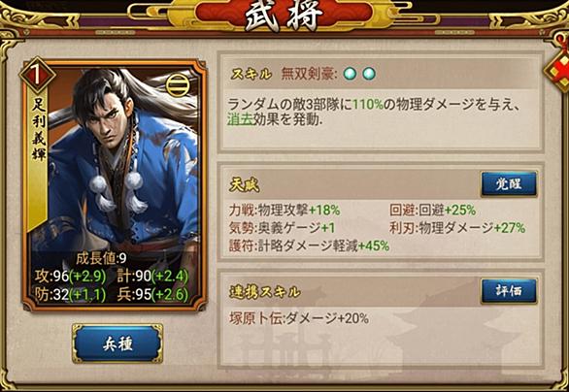
Task: Select the 武将 title header
Action: [x=284, y=16]
